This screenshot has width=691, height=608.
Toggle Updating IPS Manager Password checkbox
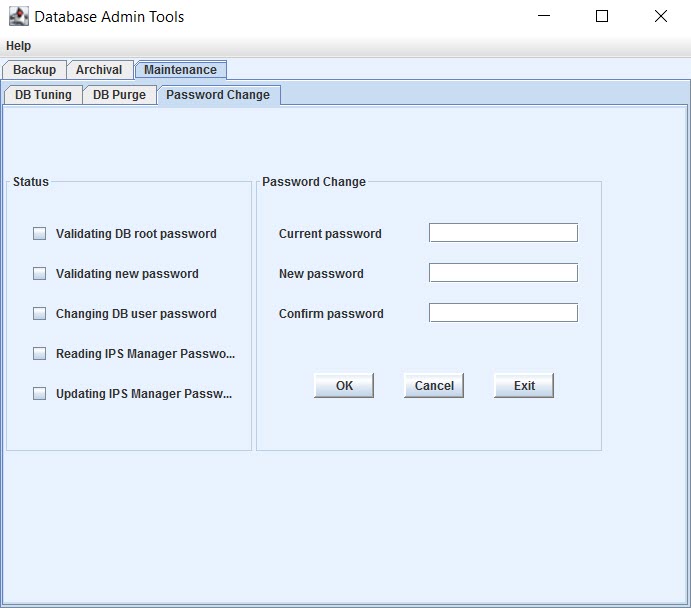(x=39, y=393)
